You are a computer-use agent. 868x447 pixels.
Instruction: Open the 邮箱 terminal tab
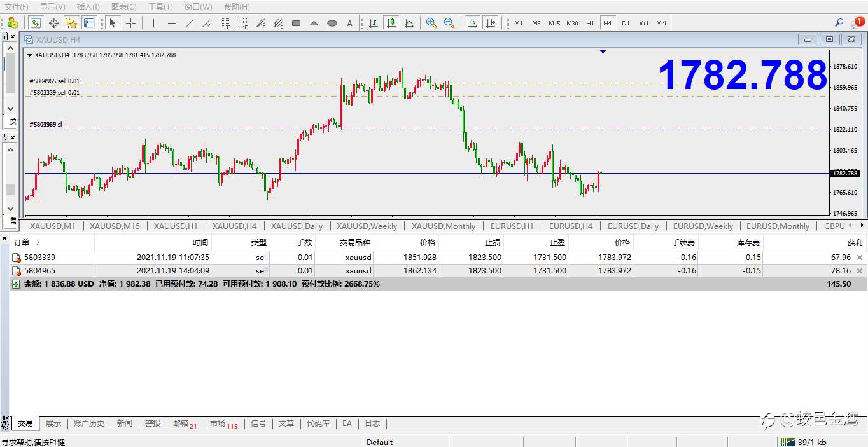(185, 423)
